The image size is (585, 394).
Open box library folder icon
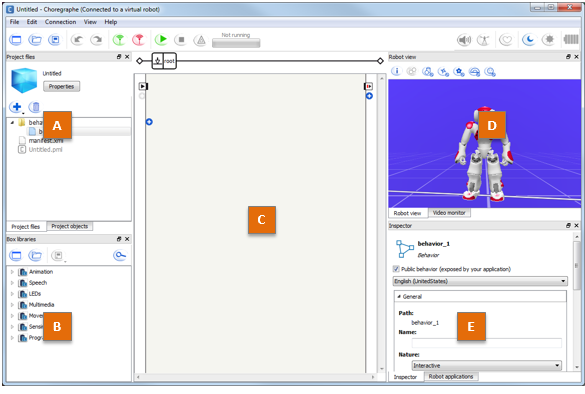(35, 255)
